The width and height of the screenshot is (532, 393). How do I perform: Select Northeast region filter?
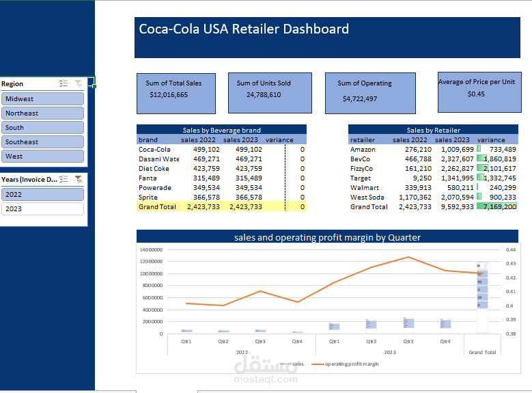[x=43, y=113]
